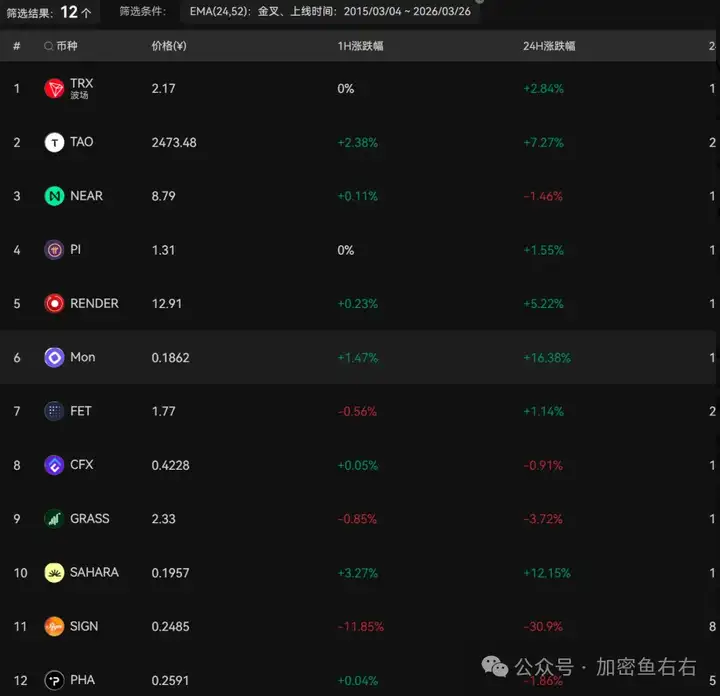
Task: Open the TRX coin name
Action: pyautogui.click(x=82, y=84)
